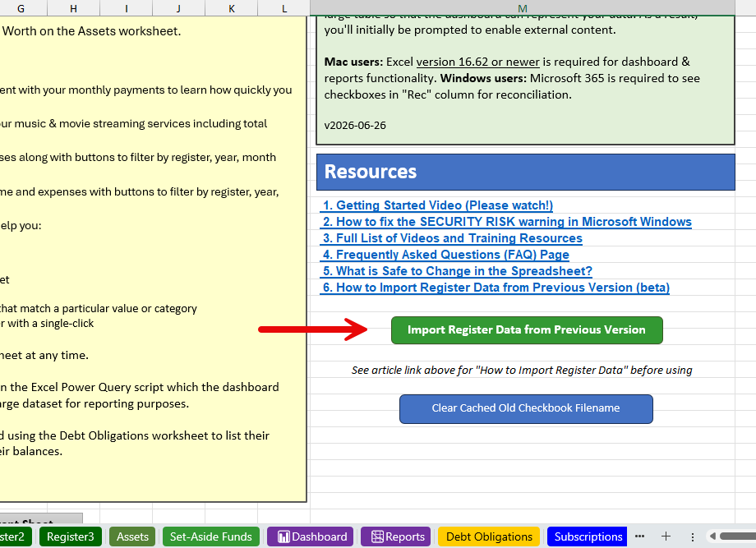Click Clear Cached Old Checkbook Filename button

click(x=526, y=408)
